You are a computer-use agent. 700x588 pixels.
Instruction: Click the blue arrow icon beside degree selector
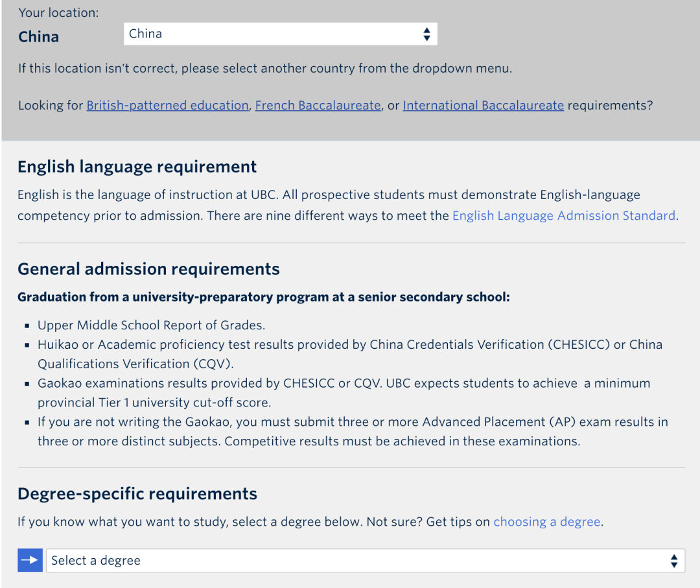coord(30,560)
